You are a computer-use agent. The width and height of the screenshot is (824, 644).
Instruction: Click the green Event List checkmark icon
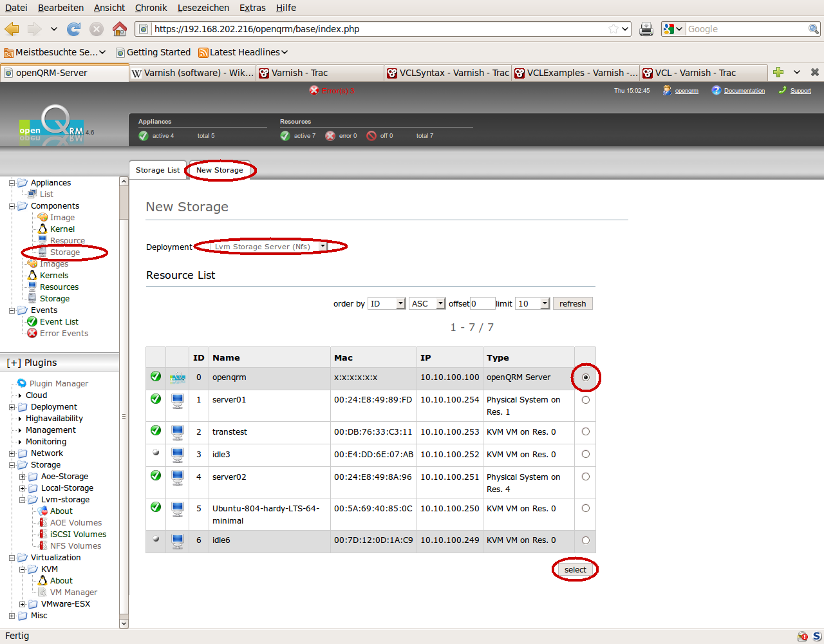(32, 322)
